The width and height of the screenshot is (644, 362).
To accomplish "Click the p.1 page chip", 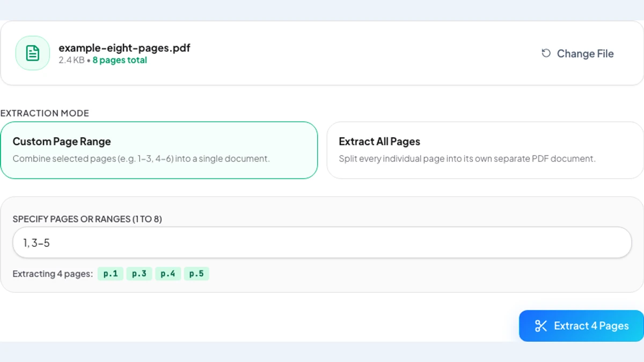I will (x=111, y=274).
